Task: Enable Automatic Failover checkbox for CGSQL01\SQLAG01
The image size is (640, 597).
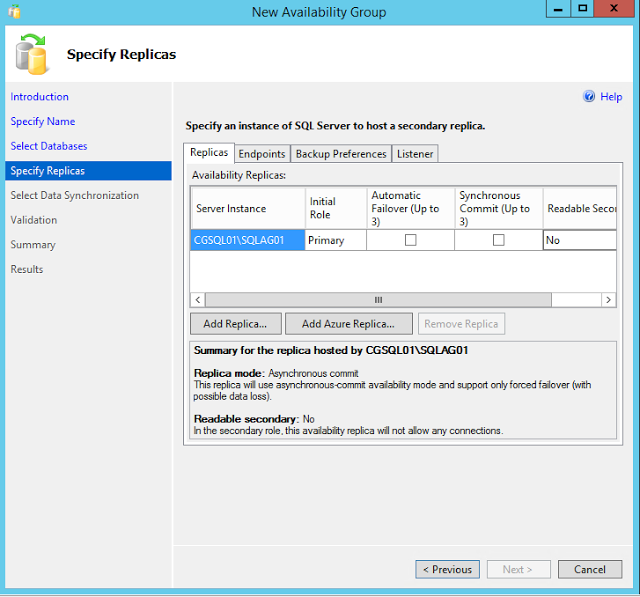Action: click(410, 240)
